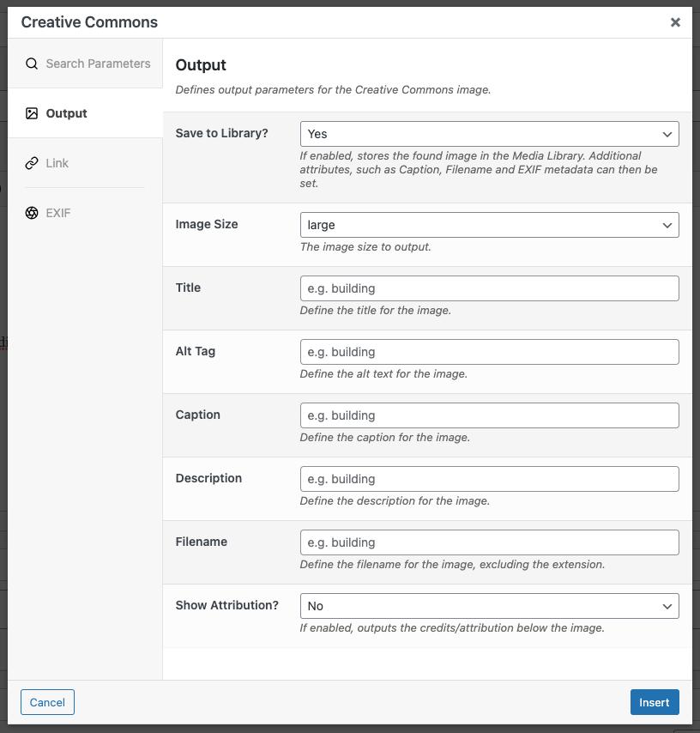
Task: Click the Image Size label
Action: (x=207, y=224)
